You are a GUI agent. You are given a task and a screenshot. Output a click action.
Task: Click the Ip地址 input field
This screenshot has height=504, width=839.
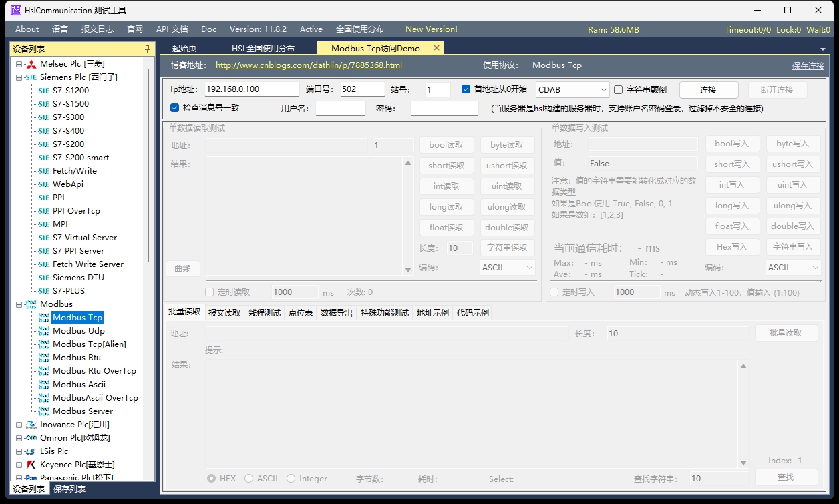pos(252,89)
